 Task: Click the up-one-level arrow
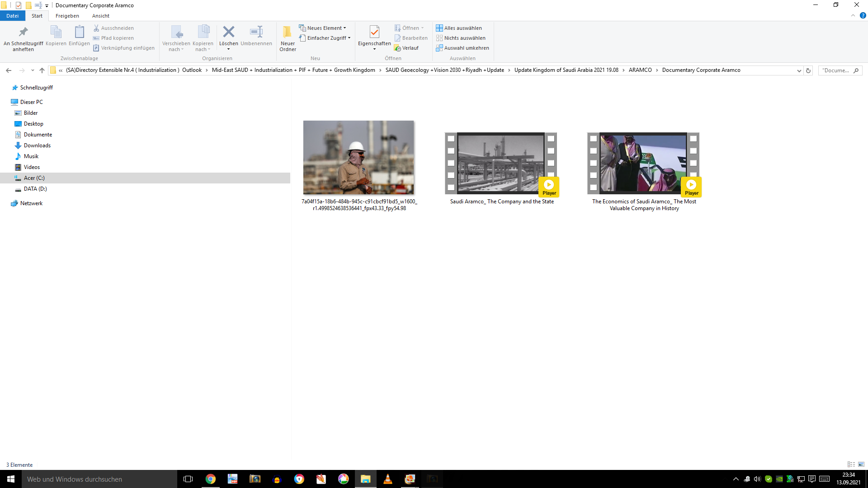point(42,70)
